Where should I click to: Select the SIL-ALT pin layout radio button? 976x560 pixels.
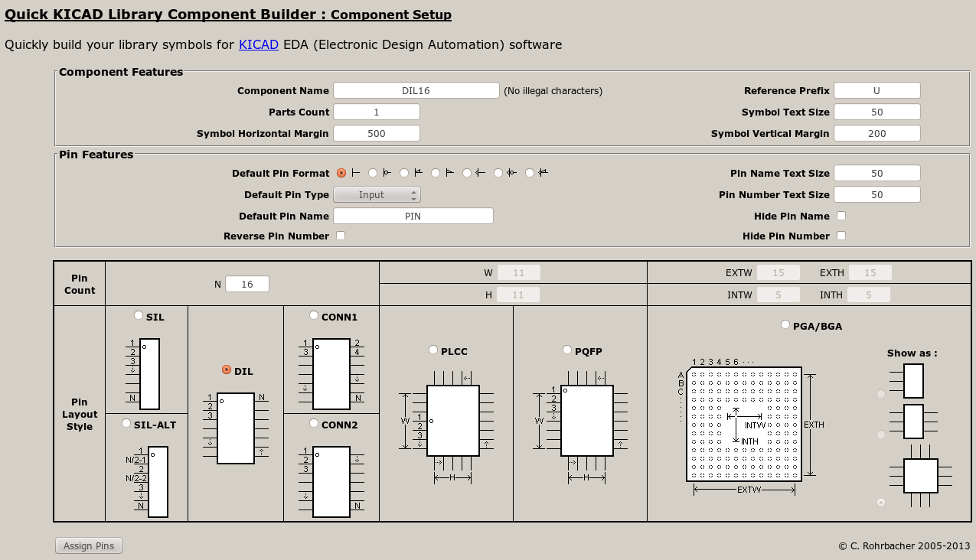pyautogui.click(x=126, y=423)
